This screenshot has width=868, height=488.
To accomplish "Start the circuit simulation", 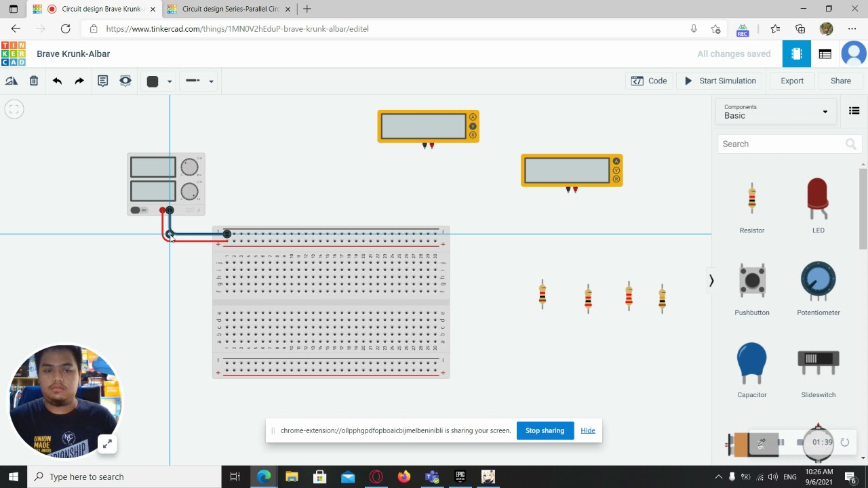I will [720, 81].
